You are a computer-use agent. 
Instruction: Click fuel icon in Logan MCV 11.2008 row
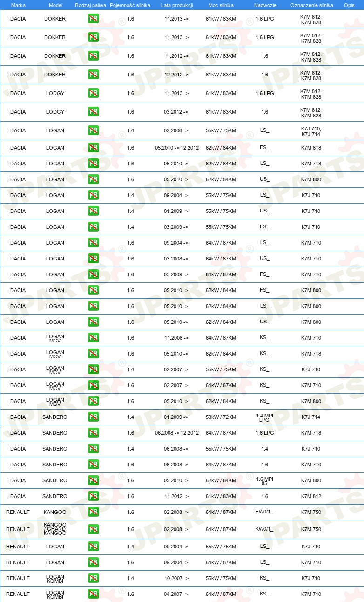[x=93, y=338]
